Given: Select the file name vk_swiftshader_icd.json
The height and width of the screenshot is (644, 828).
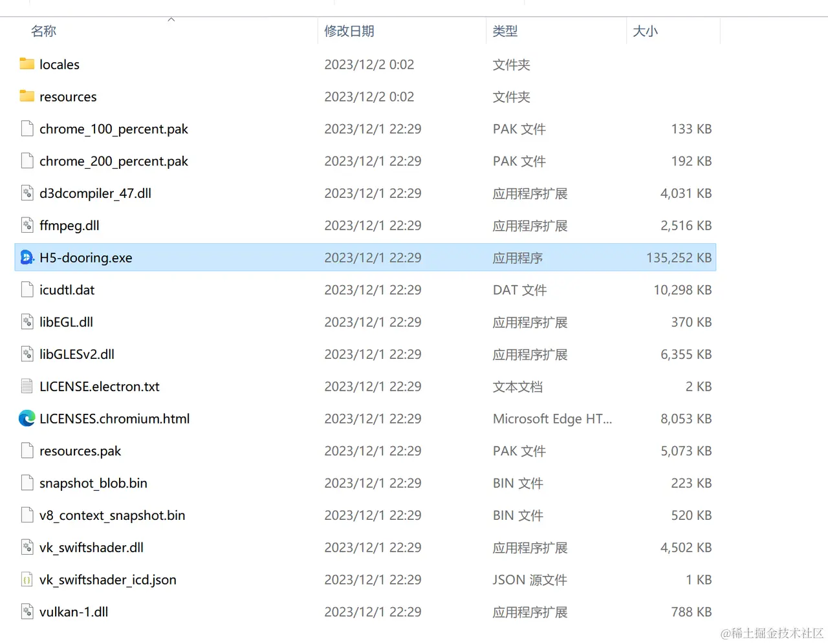Looking at the screenshot, I should 108,580.
